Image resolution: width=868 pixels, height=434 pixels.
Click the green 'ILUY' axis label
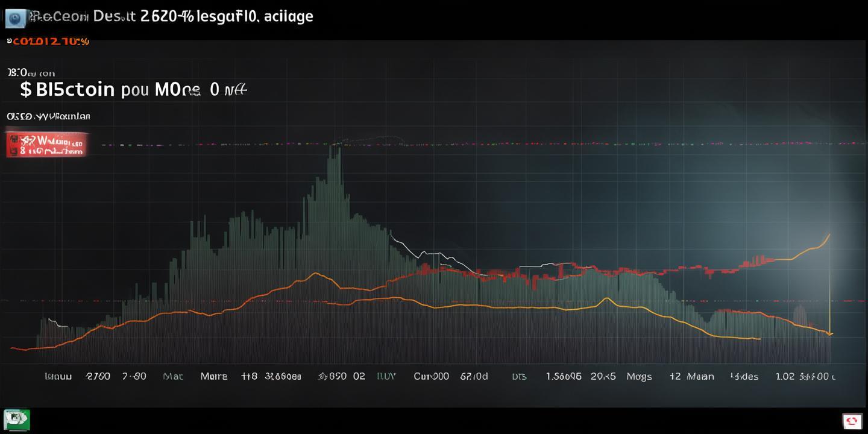pyautogui.click(x=386, y=376)
